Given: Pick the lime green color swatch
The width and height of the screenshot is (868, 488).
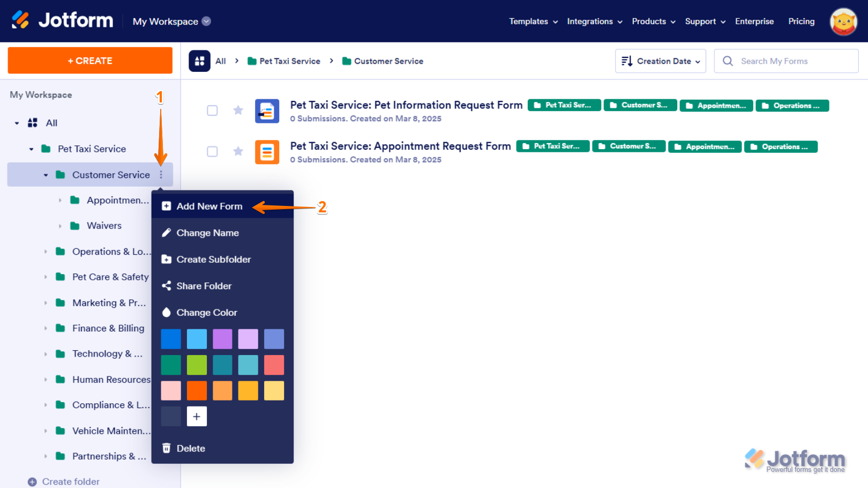Looking at the screenshot, I should point(197,365).
